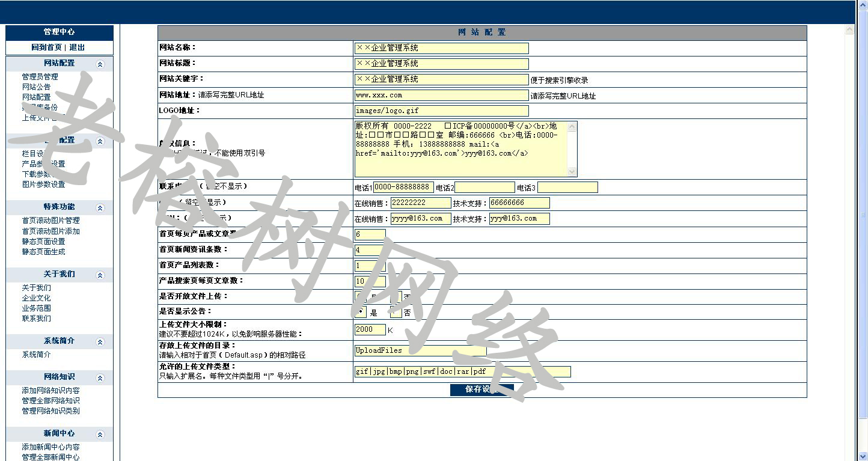Click the copyright textarea's scroll-down arrow
Viewport: 868px width, 461px height.
pos(572,172)
